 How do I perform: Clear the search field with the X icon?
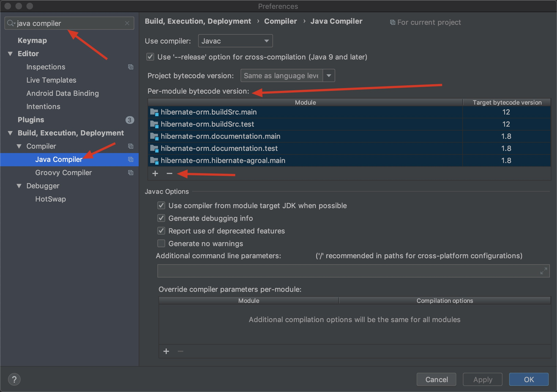coord(127,23)
